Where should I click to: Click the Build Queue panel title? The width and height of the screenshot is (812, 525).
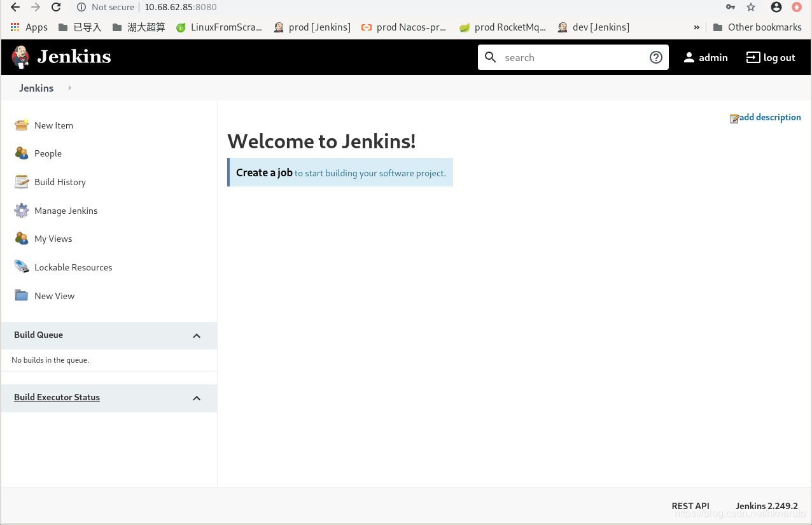(38, 335)
